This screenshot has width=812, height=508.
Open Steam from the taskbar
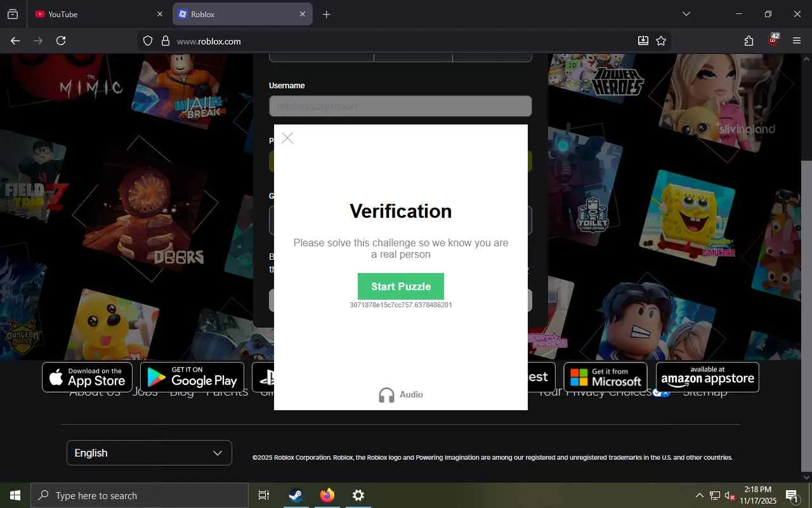click(x=296, y=495)
